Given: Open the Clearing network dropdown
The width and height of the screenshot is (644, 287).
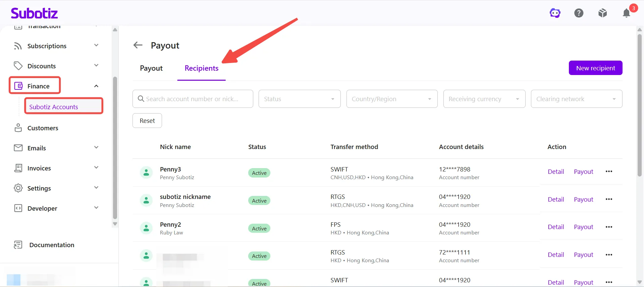Looking at the screenshot, I should [x=577, y=99].
